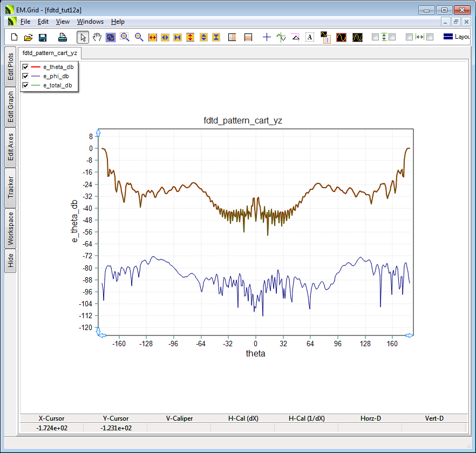Toggle the e_theta_db plot checkbox
476x453 pixels.
[25, 67]
